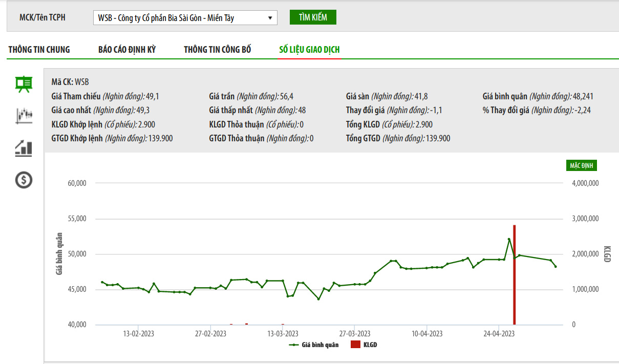Select the Số liệu giao dịch tab
The image size is (619, 364).
click(x=309, y=50)
